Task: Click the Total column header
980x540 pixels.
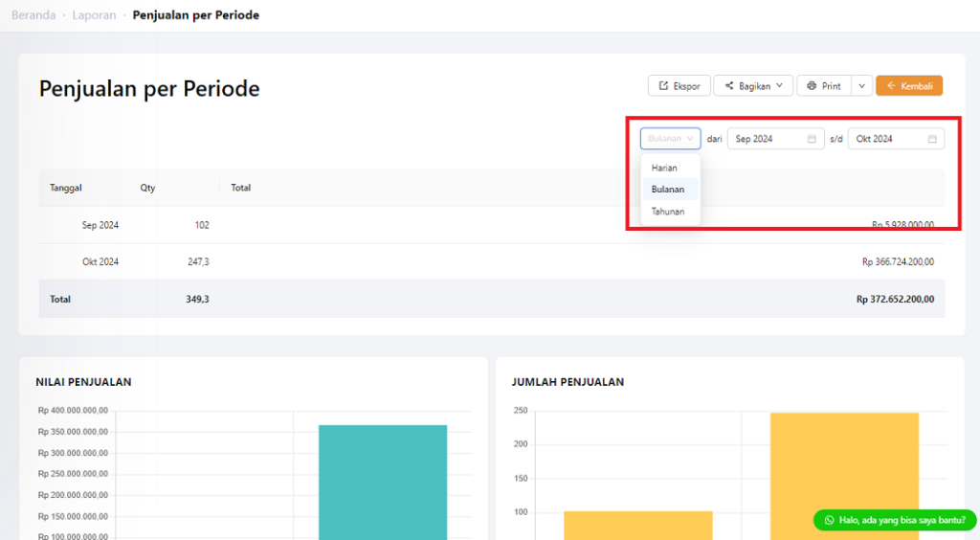Action: [x=240, y=188]
